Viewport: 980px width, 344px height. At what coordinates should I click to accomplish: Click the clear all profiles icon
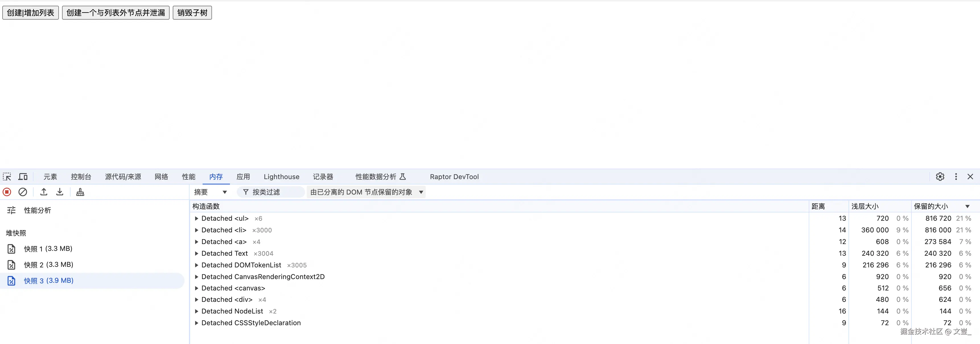point(23,192)
